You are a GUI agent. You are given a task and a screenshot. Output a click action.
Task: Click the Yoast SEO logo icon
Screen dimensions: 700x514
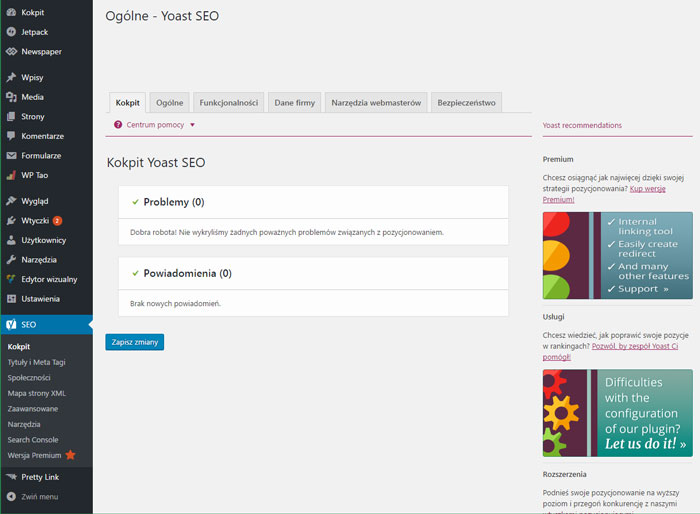(11, 325)
